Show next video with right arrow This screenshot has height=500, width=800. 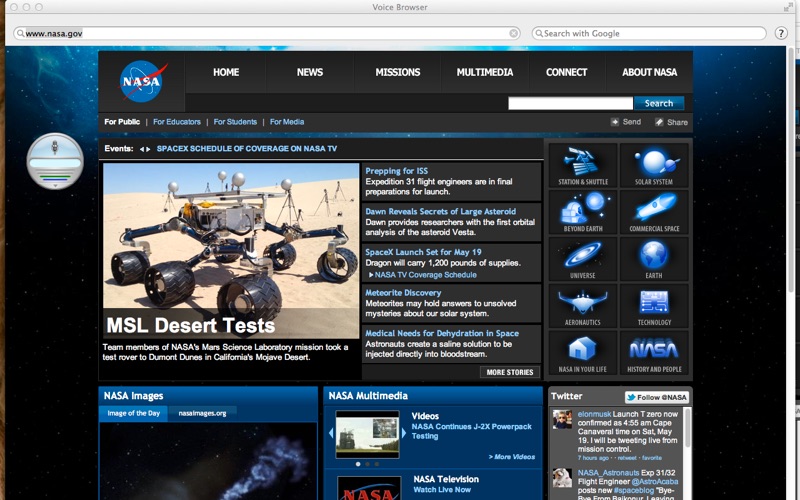(404, 433)
